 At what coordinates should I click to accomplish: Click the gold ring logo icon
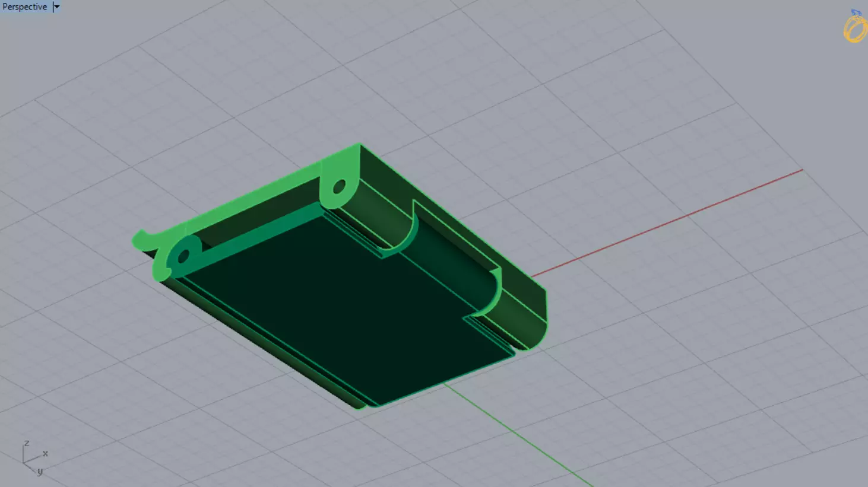pyautogui.click(x=855, y=26)
